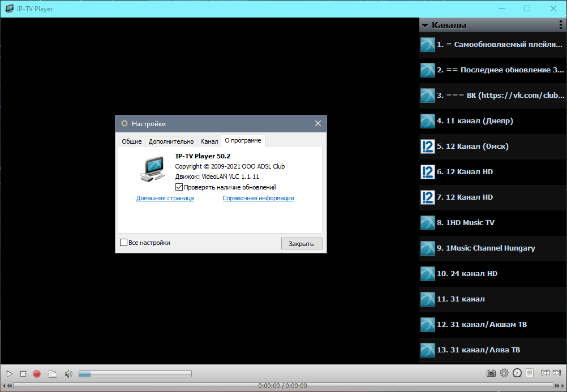The height and width of the screenshot is (392, 567).
Task: Take a screenshot with the camera icon
Action: click(491, 373)
